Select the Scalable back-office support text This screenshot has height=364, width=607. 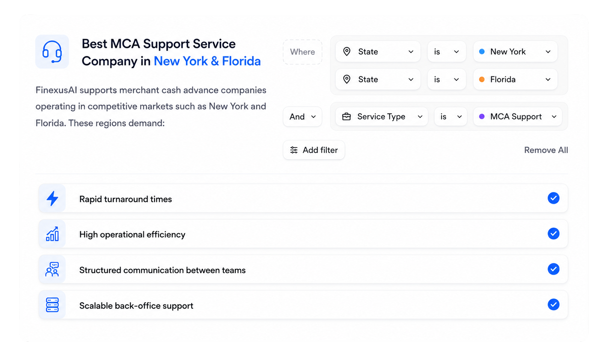tap(136, 306)
